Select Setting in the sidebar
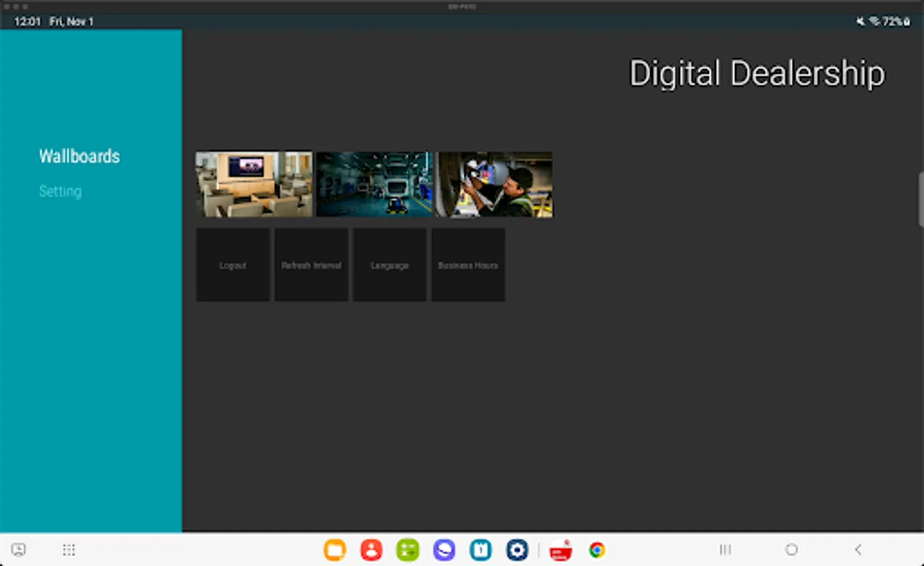Image resolution: width=924 pixels, height=566 pixels. pyautogui.click(x=60, y=191)
